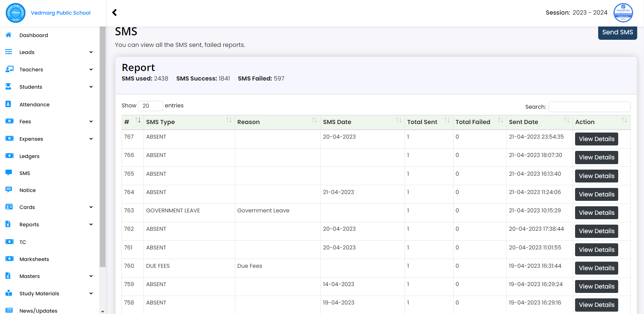Select Study Materials in the sidebar
This screenshot has height=314, width=644.
39,293
